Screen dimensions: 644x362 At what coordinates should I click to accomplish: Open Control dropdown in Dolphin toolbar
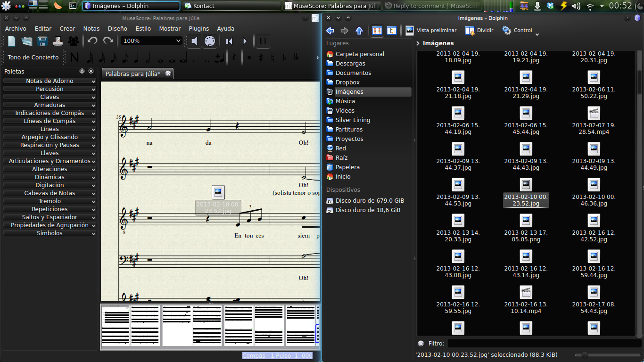click(x=520, y=30)
